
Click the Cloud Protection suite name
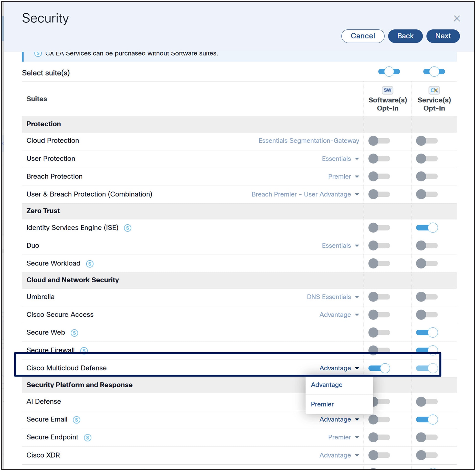[x=53, y=141]
